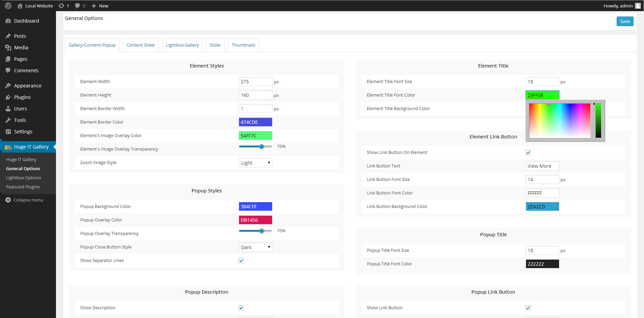Viewport: 644px width, 318px height.
Task: Toggle Show Link Button On Element checkbox
Action: (x=528, y=153)
